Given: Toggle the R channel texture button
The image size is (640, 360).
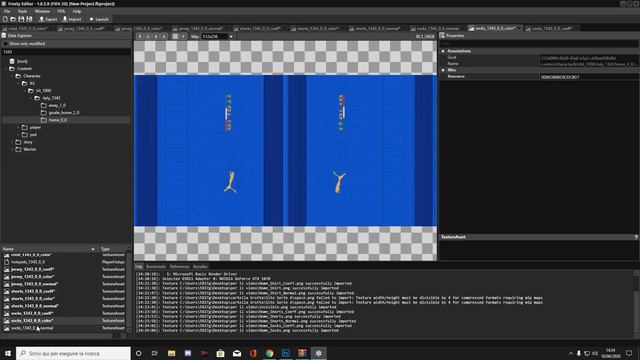Looking at the screenshot, I should pyautogui.click(x=140, y=36).
